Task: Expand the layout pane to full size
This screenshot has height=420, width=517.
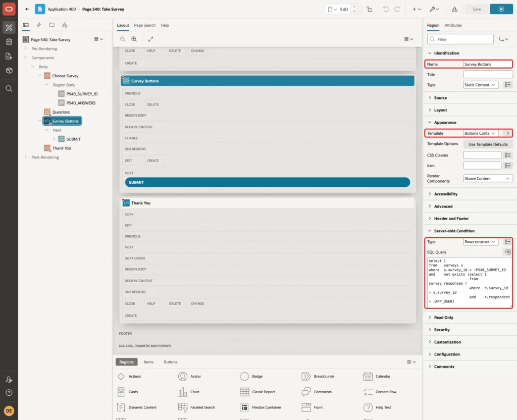Action: [x=150, y=39]
